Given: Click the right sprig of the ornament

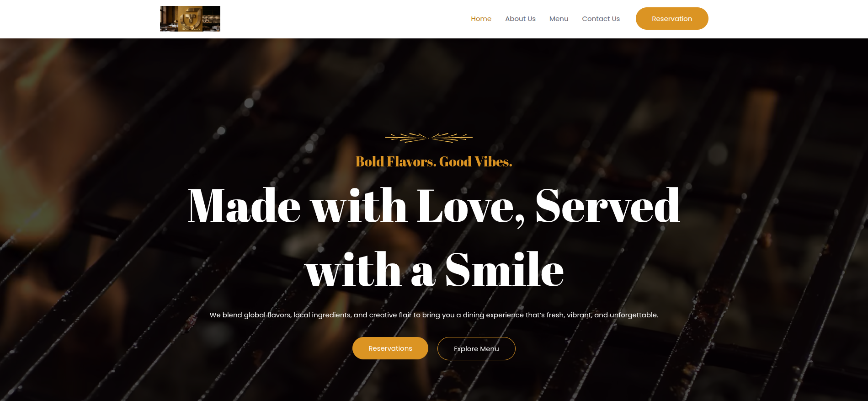Looking at the screenshot, I should click(x=452, y=137).
